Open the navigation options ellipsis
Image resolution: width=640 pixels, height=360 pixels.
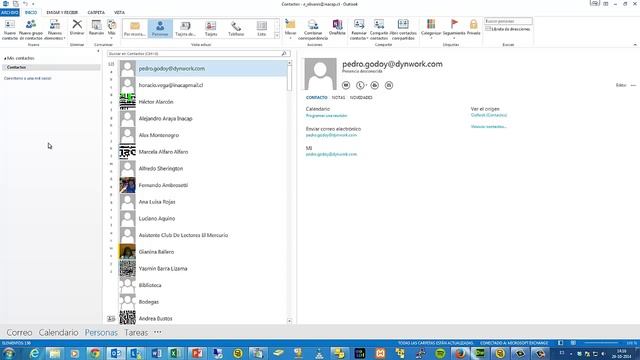(158, 332)
